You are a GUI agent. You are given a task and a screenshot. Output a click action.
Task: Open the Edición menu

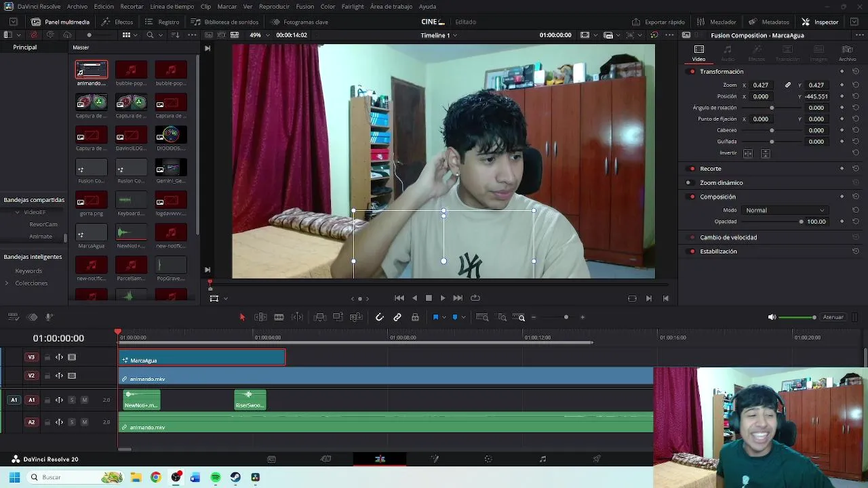[104, 6]
